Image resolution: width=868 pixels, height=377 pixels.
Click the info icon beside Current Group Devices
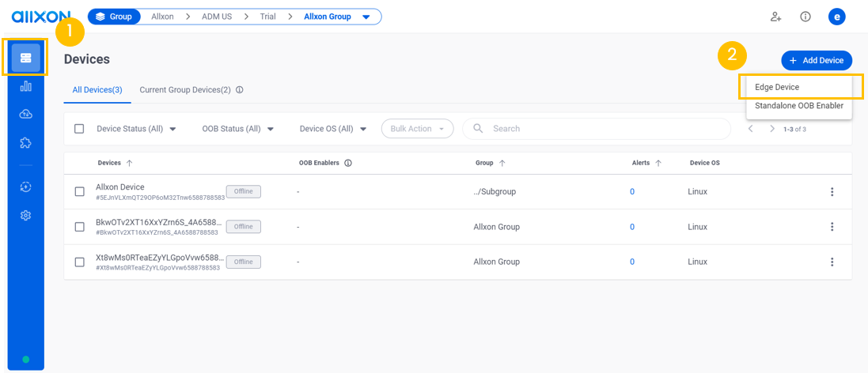point(240,89)
